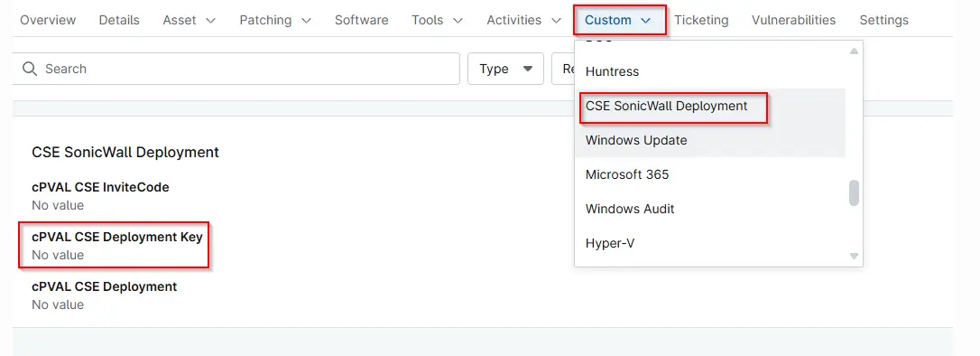Open the Overview tab
This screenshot has width=980, height=356.
[48, 20]
